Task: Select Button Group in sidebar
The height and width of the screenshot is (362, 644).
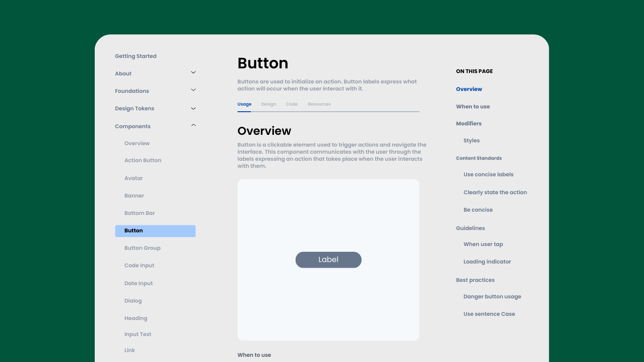Action: (142, 248)
